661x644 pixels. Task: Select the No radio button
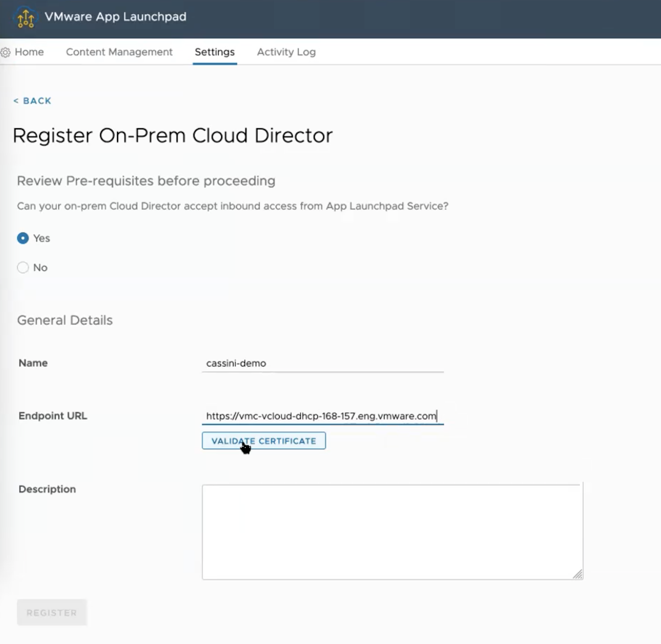[23, 268]
